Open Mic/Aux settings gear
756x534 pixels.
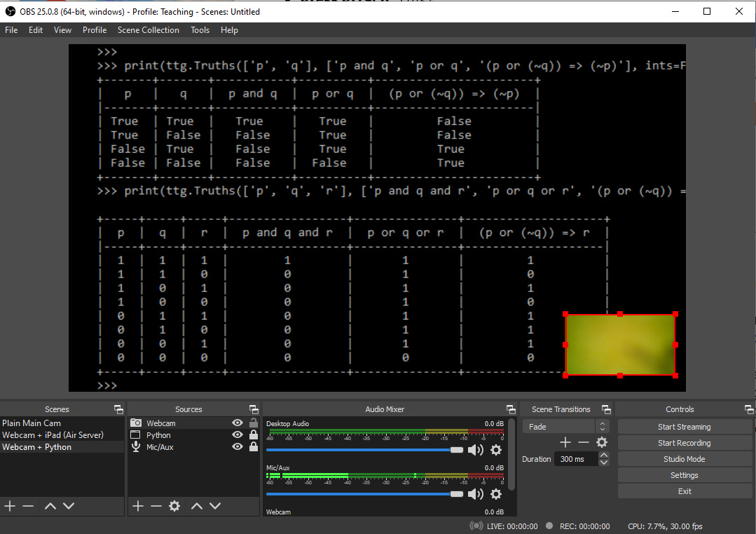496,494
